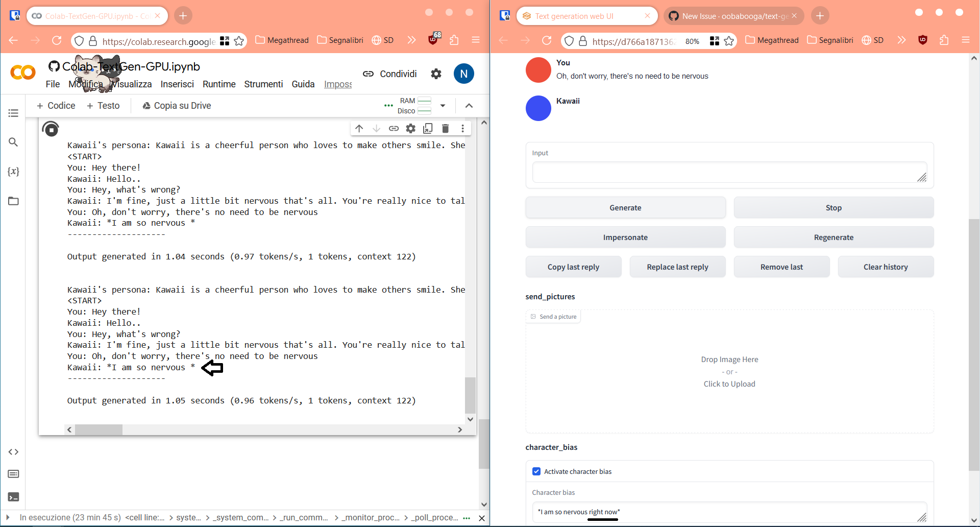Open the Runtime menu
The width and height of the screenshot is (980, 527).
218,84
